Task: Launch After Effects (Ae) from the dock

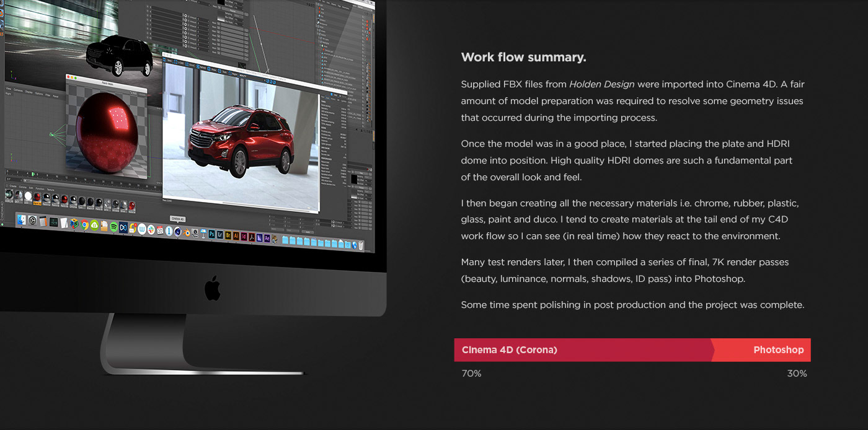Action: coord(267,238)
